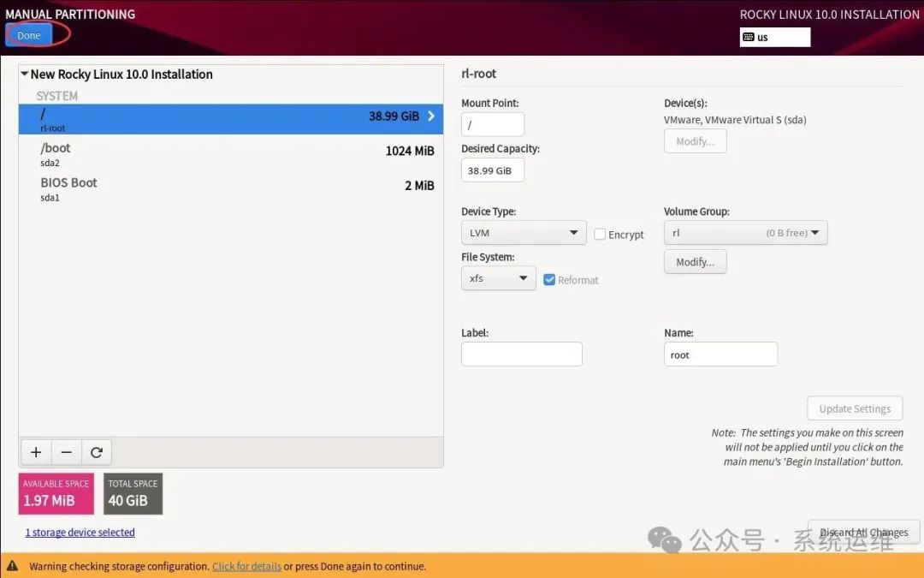Click the Desired Capacity input field

pos(492,170)
